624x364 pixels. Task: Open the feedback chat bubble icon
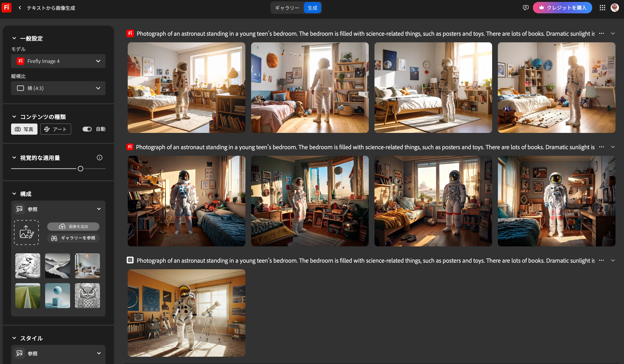tap(525, 8)
